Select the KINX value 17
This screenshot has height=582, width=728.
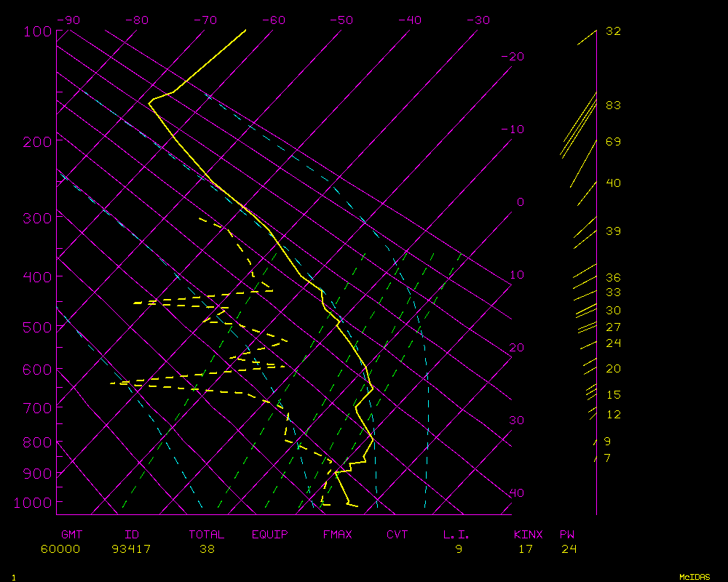coord(525,549)
